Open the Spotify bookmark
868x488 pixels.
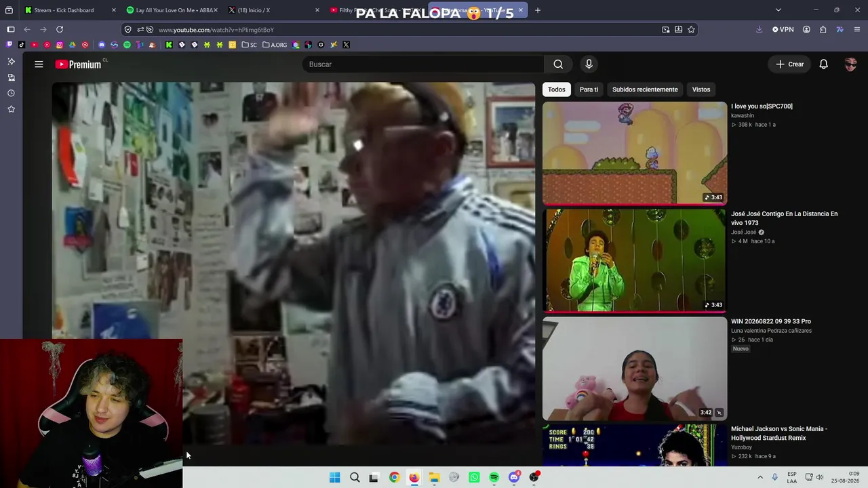click(127, 45)
